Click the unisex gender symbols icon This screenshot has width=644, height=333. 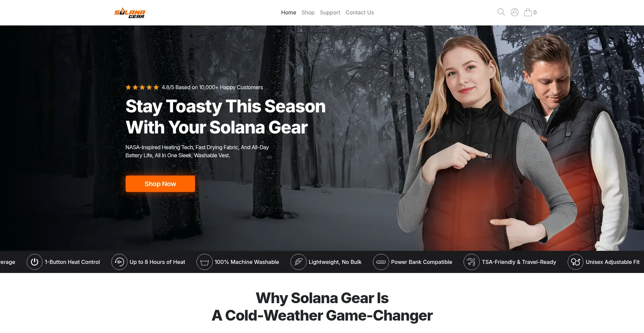[575, 262]
